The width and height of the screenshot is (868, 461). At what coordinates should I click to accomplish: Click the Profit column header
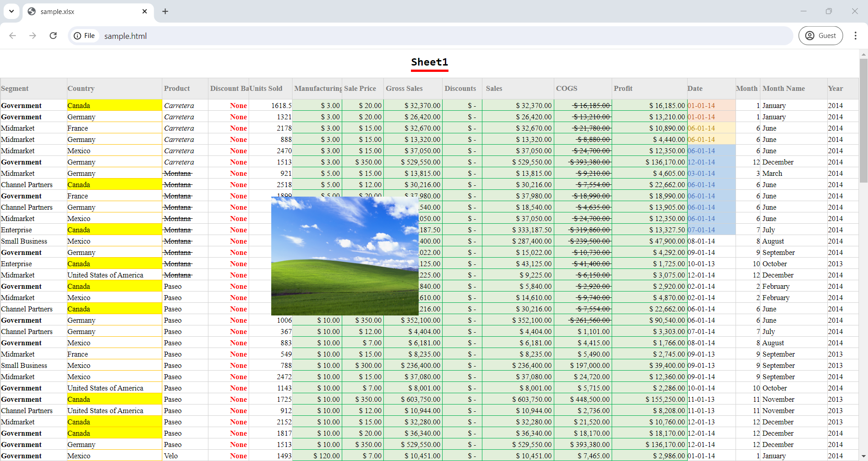[650, 89]
